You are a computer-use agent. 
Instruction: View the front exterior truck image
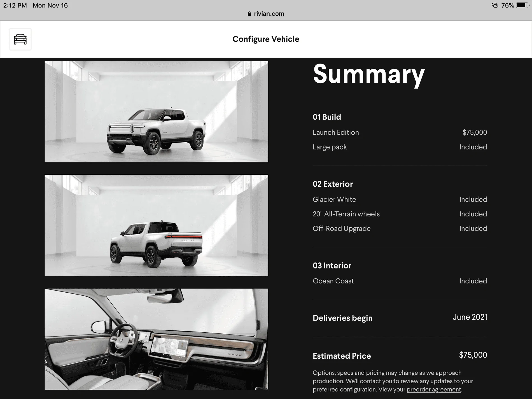click(156, 112)
